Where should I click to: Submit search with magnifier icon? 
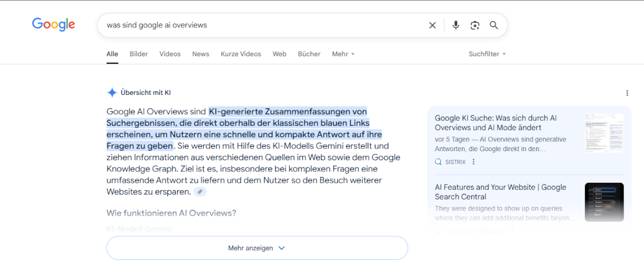[494, 25]
